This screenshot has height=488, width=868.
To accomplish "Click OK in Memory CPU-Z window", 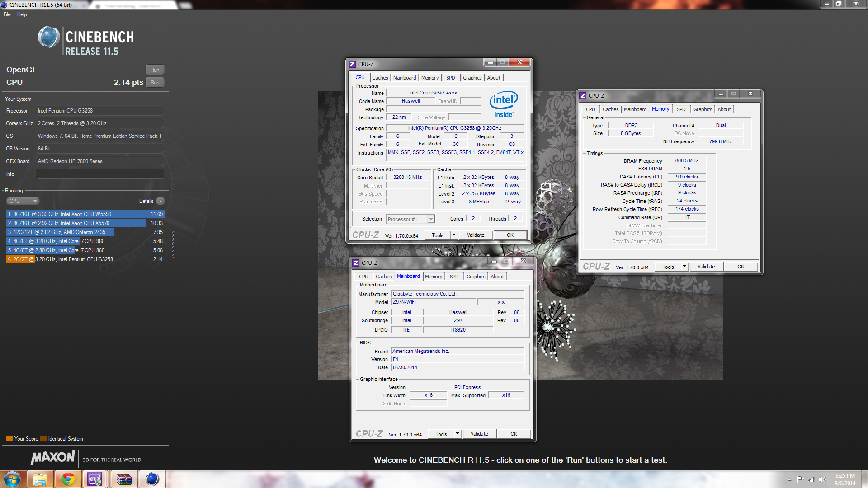I will pyautogui.click(x=741, y=267).
